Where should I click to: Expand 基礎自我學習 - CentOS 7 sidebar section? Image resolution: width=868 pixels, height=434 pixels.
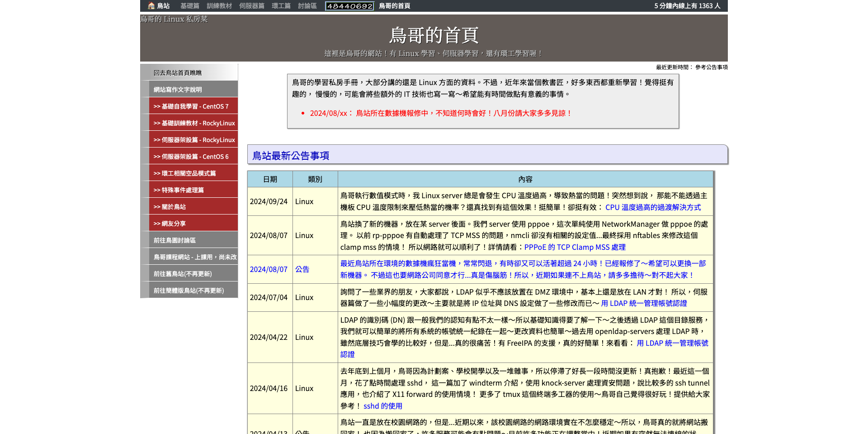pos(191,106)
